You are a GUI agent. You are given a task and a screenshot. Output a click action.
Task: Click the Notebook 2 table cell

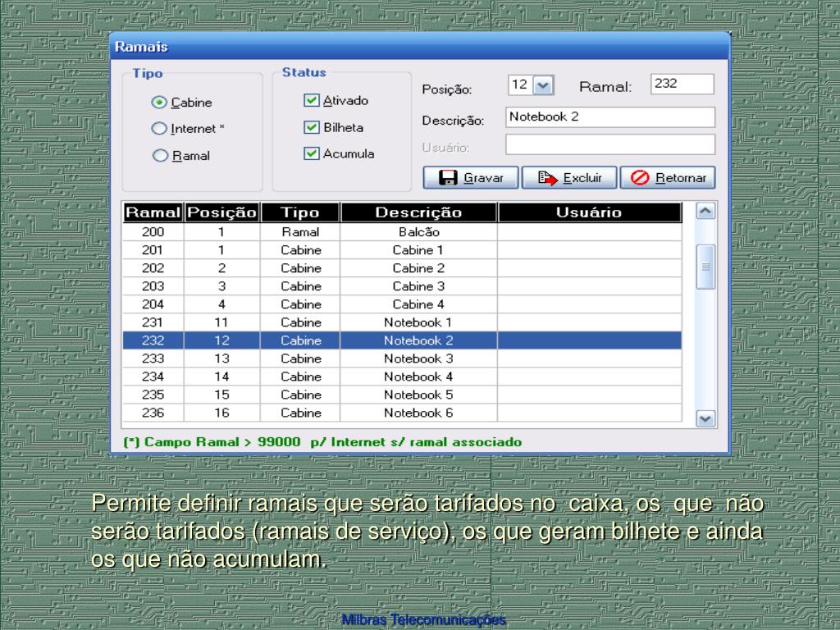(x=418, y=340)
